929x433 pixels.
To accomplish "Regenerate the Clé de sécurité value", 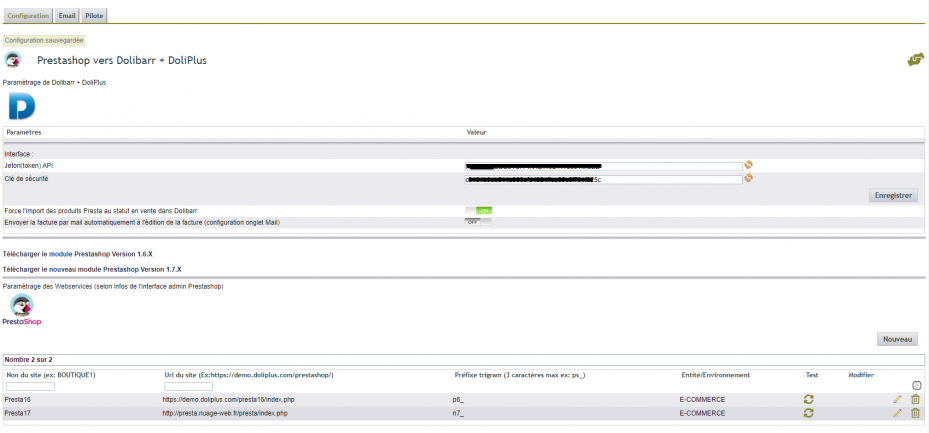I will click(749, 178).
